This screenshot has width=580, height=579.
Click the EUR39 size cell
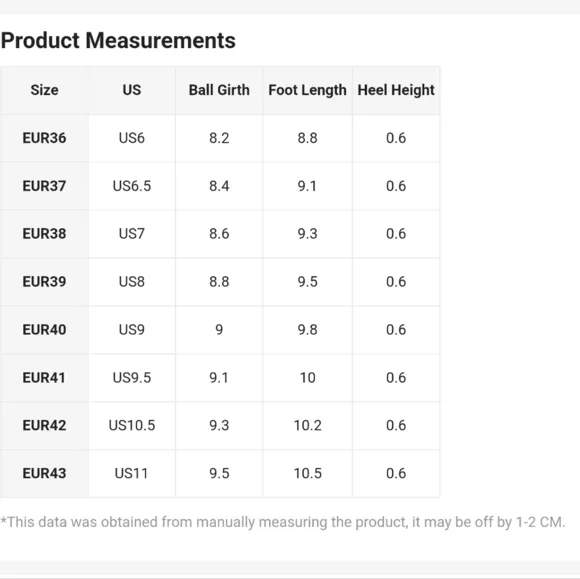tap(44, 282)
